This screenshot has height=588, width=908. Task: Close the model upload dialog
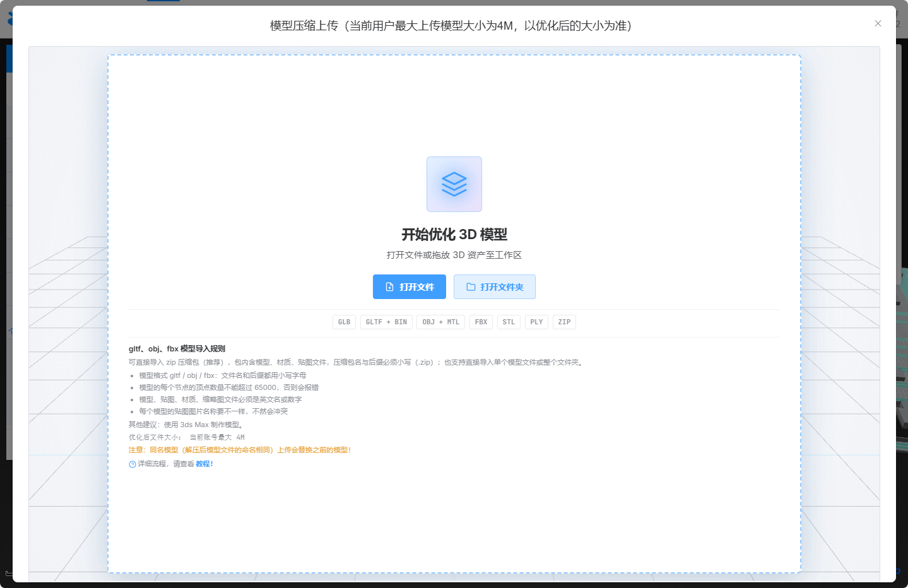[x=878, y=23]
